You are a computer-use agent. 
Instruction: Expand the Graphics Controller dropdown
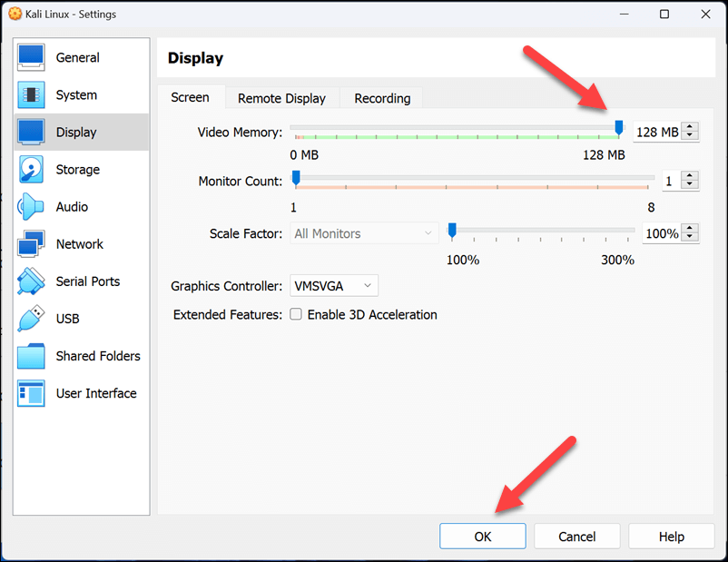tap(334, 286)
